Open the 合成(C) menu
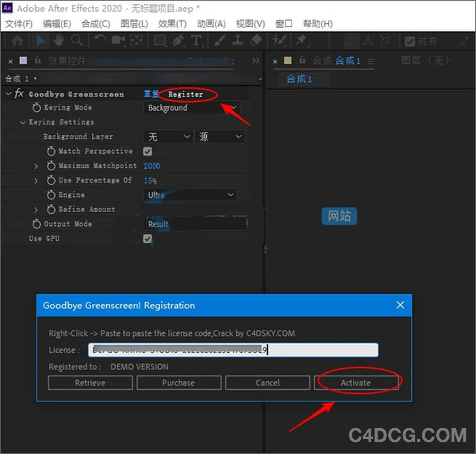Viewport: 476px width, 454px height. tap(96, 24)
